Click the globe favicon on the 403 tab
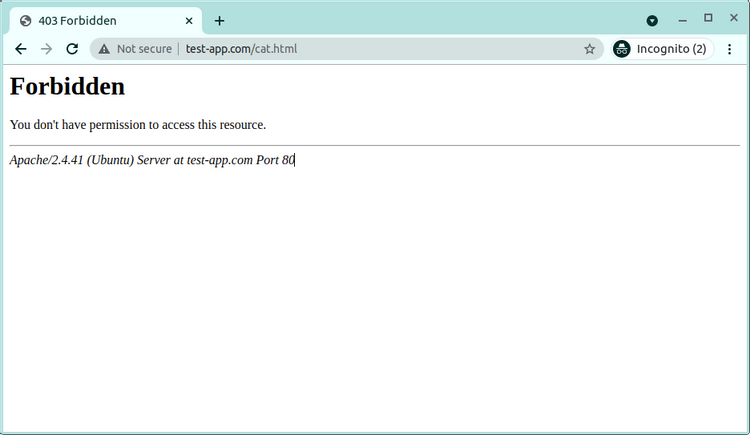 26,20
